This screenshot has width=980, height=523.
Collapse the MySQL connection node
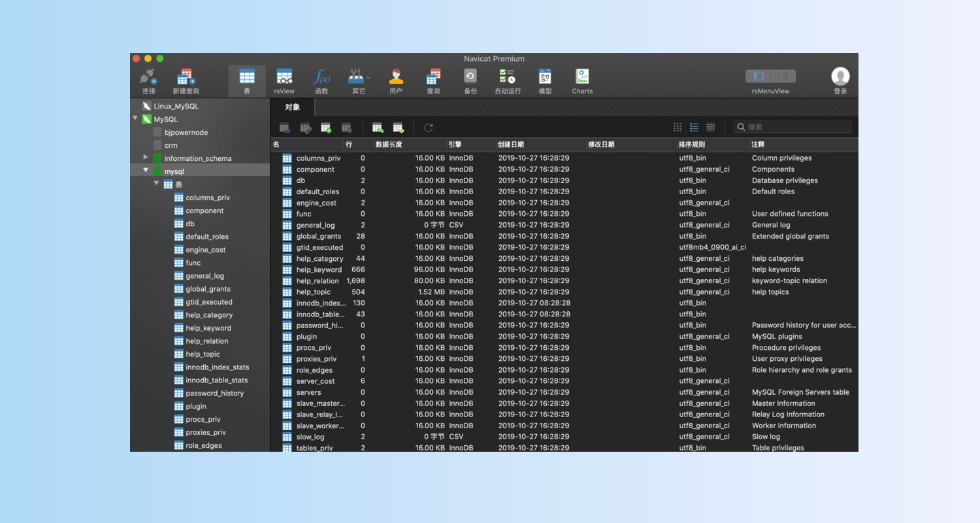[x=135, y=119]
